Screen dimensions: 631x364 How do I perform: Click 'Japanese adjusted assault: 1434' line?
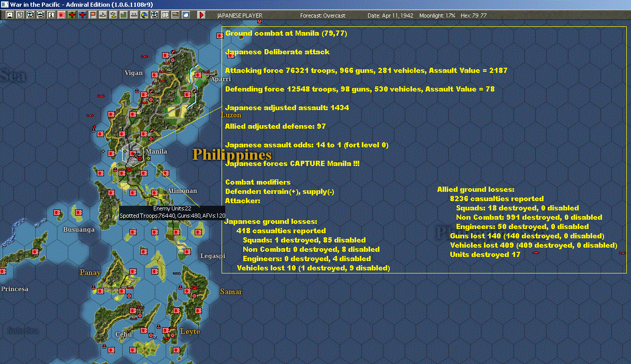point(287,108)
